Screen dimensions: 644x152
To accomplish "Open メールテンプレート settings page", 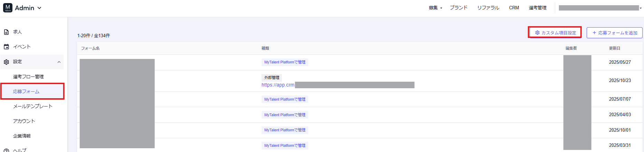I will [33, 106].
